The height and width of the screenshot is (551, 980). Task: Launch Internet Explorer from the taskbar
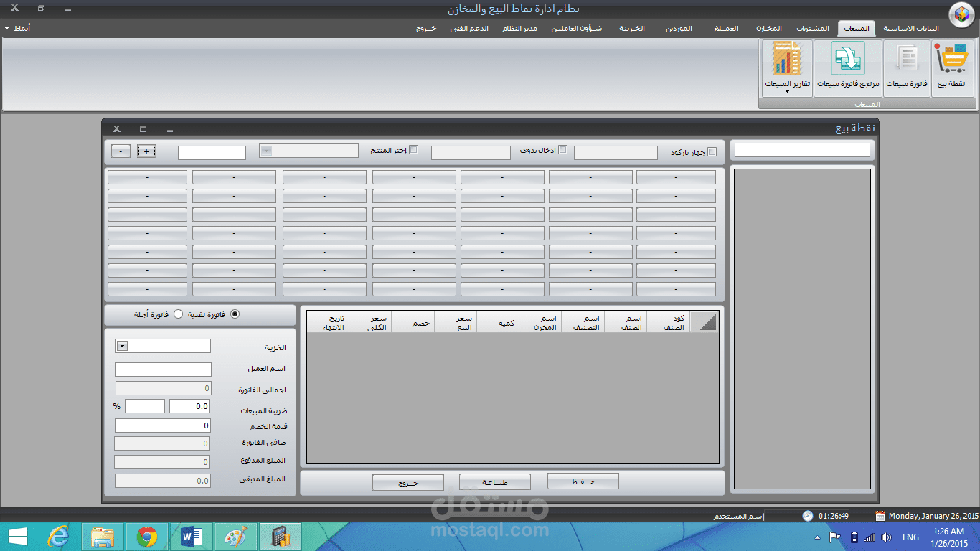(x=58, y=537)
